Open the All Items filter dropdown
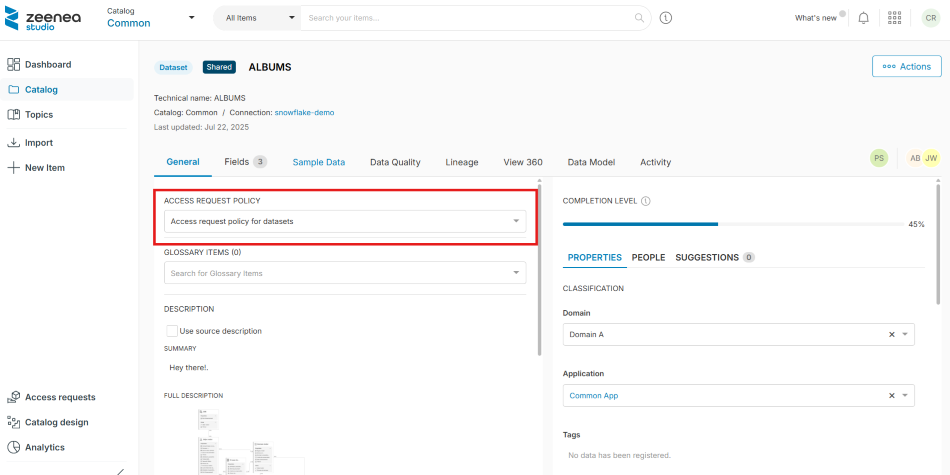Viewport: 950px width, 475px height. (260, 18)
